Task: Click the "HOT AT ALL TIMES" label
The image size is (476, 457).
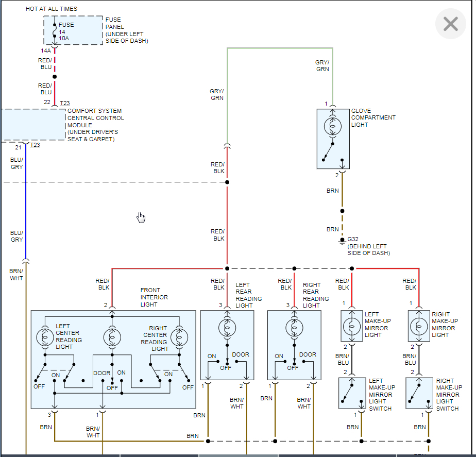Action: coord(52,9)
